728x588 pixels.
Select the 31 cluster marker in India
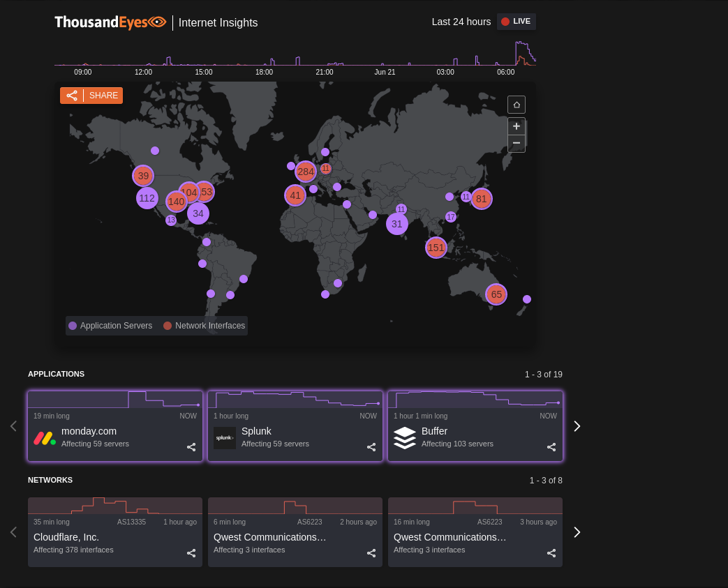(x=397, y=224)
